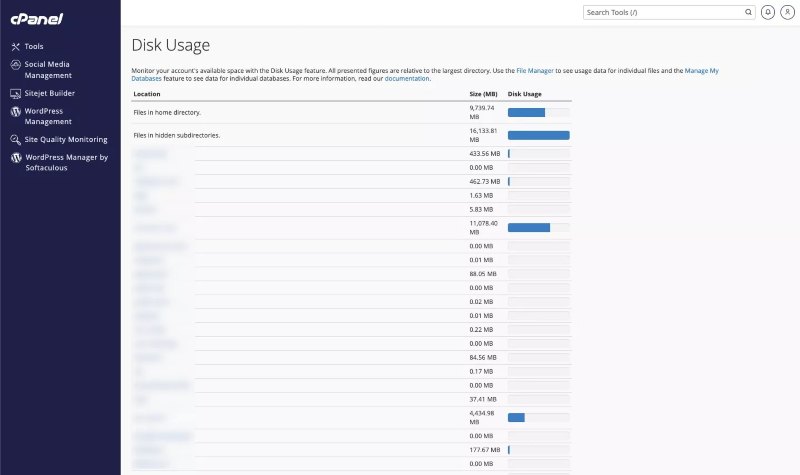Select 'Files in home directory.' row
Viewport: 800px width, 475px height.
click(351, 112)
